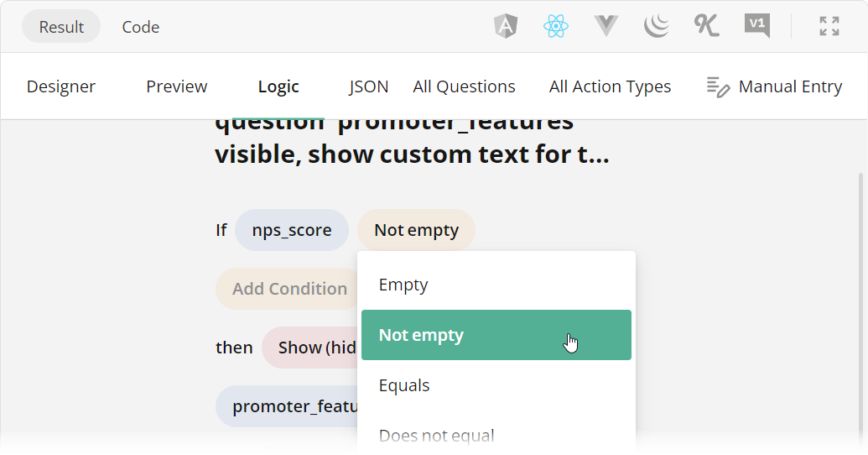Open the All Action Types filter dropdown

point(610,86)
